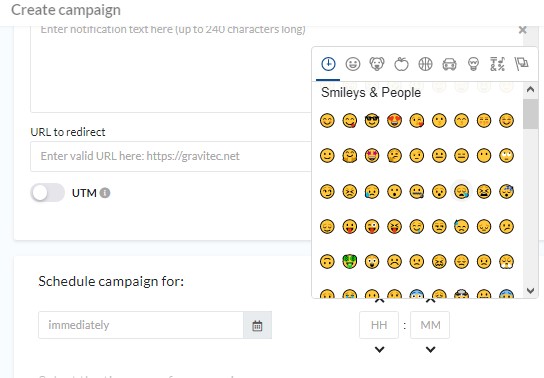Open the Animals & Nature emoji tab

pyautogui.click(x=377, y=64)
